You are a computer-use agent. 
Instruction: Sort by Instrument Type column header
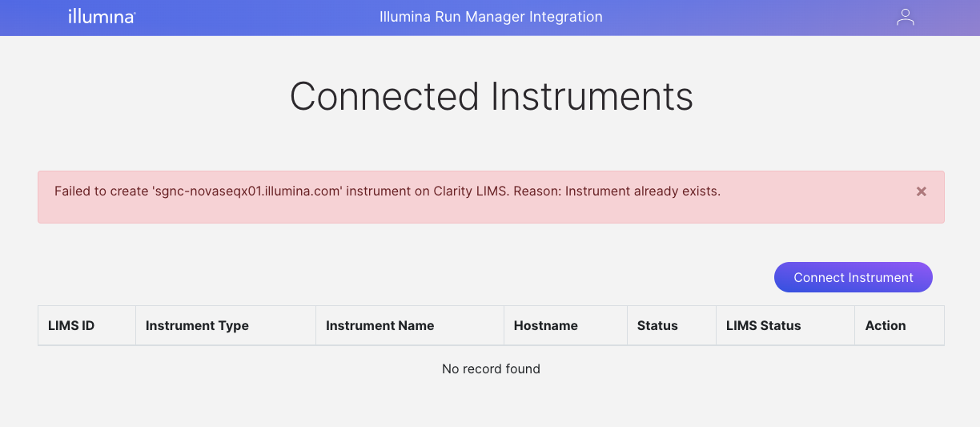coord(197,325)
